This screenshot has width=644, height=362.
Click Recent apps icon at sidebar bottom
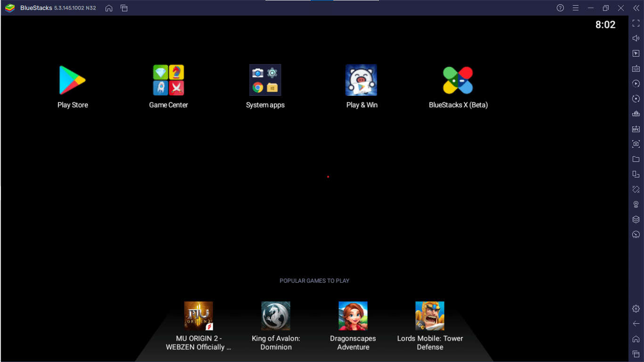(636, 354)
